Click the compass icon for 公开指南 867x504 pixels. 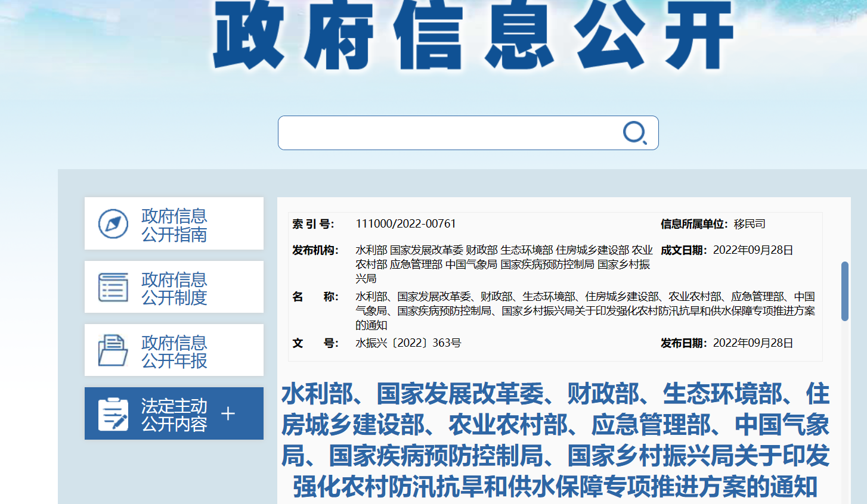point(113,224)
